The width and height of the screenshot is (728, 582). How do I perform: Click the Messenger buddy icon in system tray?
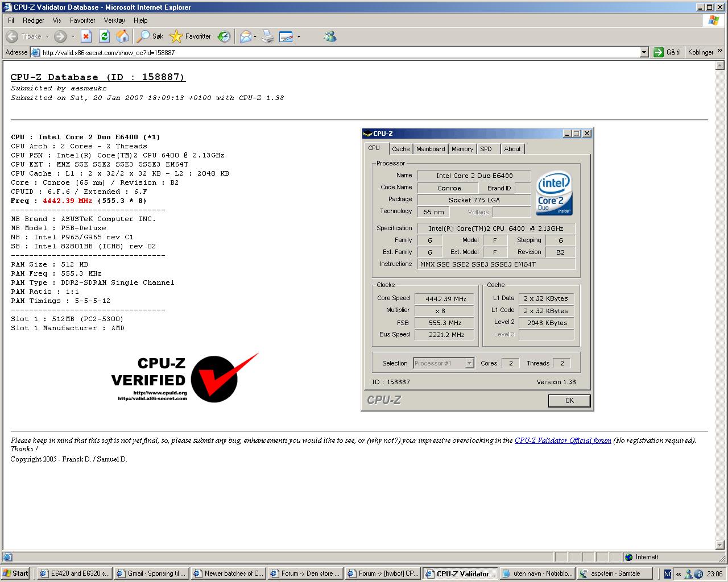(689, 573)
